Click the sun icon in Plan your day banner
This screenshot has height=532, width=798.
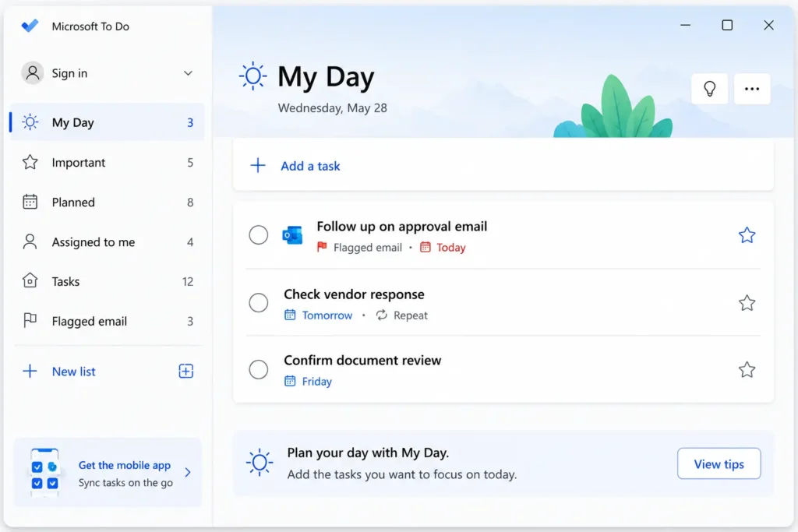click(x=260, y=463)
